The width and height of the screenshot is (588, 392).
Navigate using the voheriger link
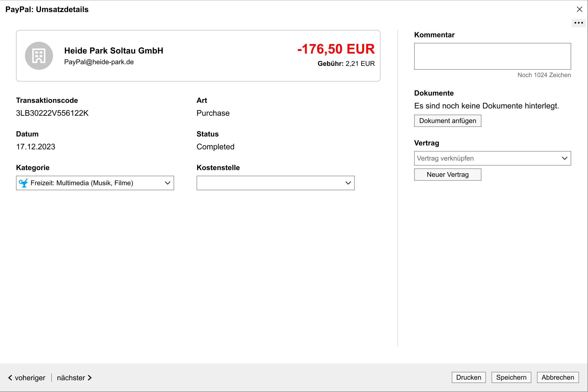[x=30, y=377]
